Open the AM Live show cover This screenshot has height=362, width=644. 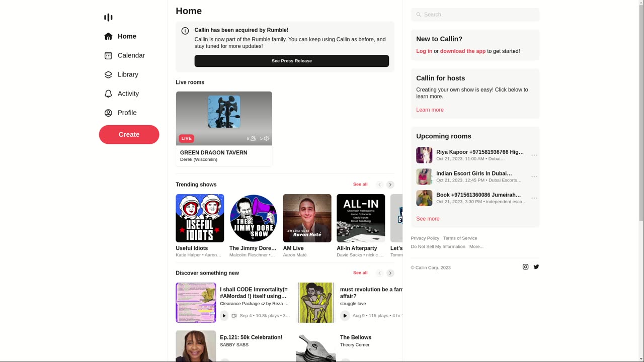coord(307,218)
